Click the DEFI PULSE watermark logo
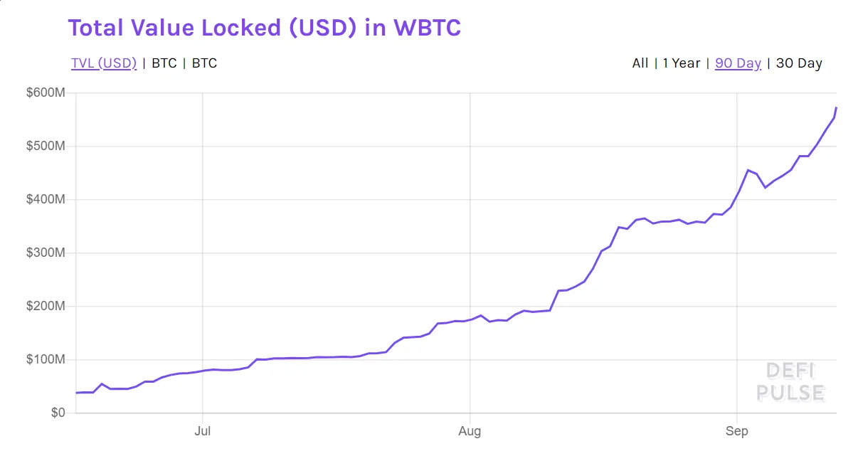This screenshot has height=456, width=868. (x=790, y=382)
